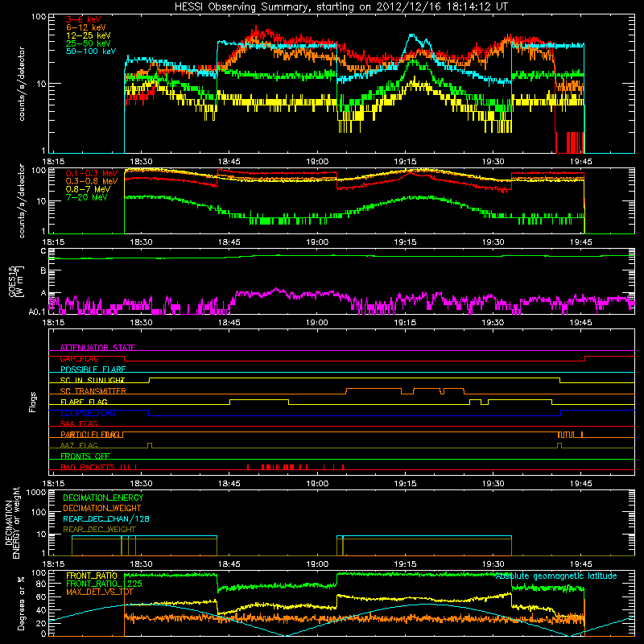Click the green FRONT_RATIO_1225 legend label
Image resolution: width=644 pixels, height=644 pixels.
[104, 584]
